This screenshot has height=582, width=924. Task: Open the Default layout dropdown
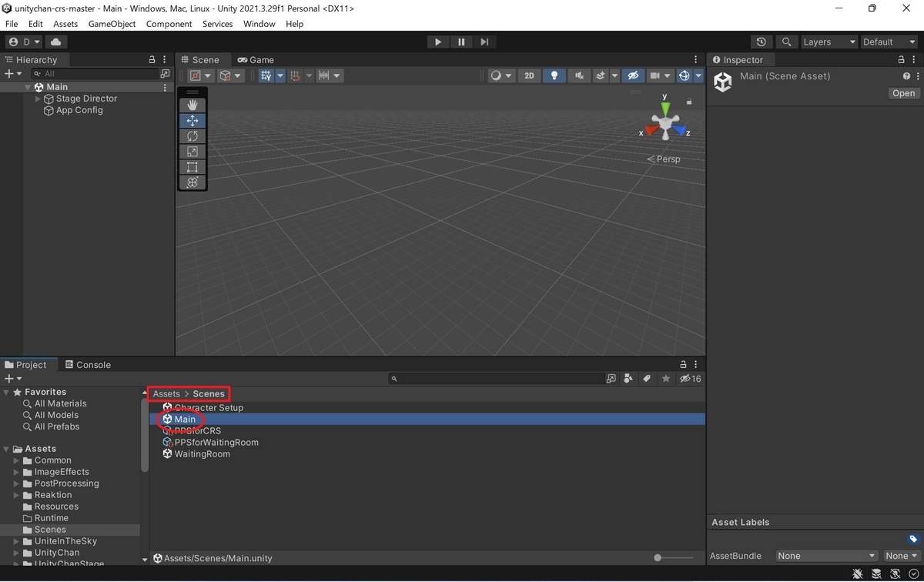point(889,42)
